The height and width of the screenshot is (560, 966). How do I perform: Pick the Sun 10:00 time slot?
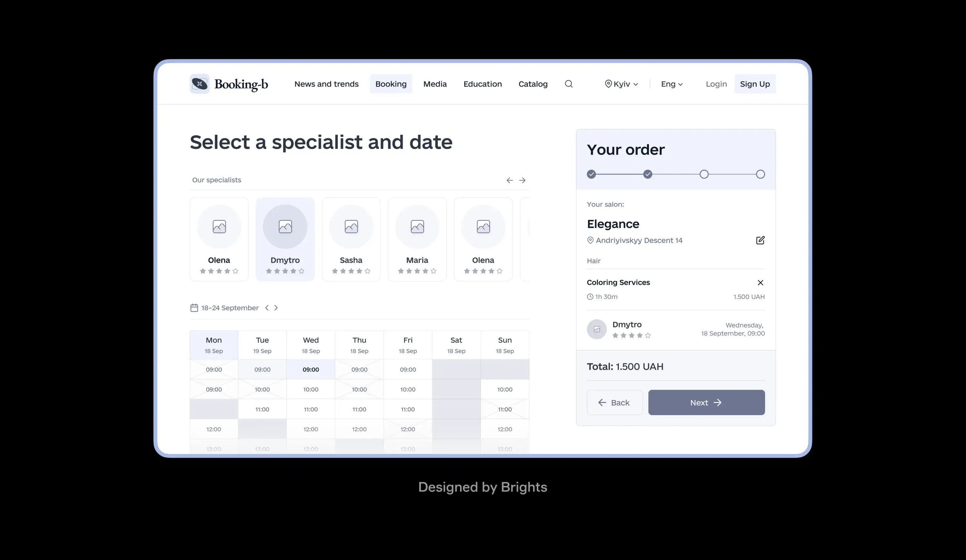click(x=505, y=389)
